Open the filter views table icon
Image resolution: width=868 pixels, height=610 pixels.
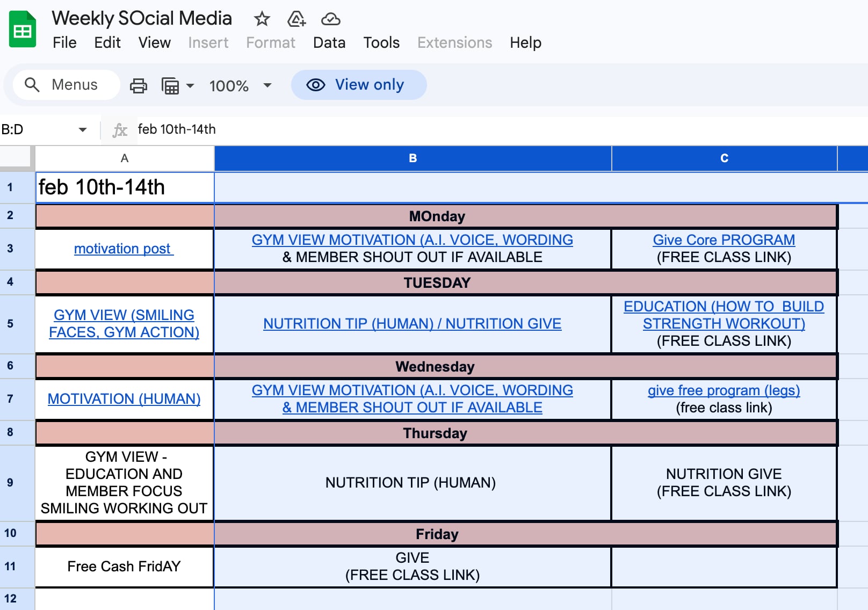[170, 85]
